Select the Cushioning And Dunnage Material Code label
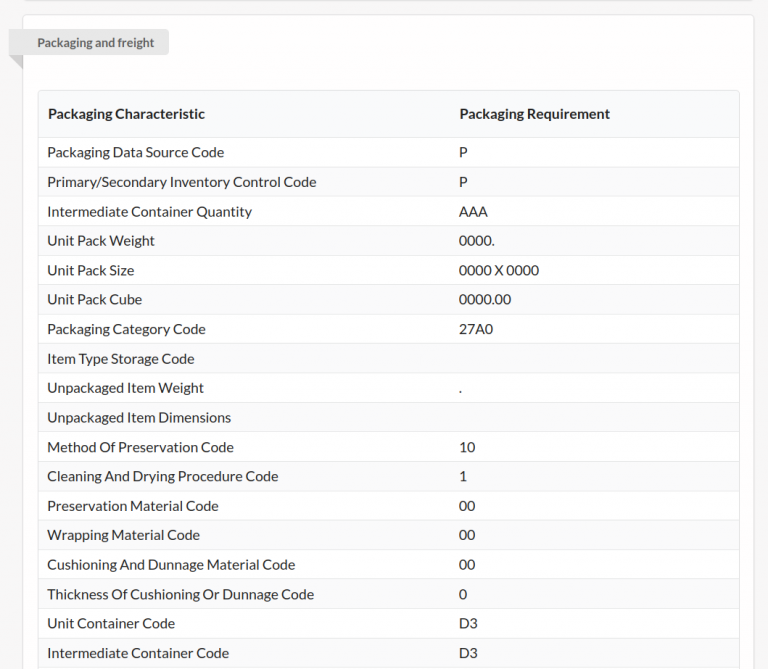Screen dimensions: 768x669 (x=171, y=565)
